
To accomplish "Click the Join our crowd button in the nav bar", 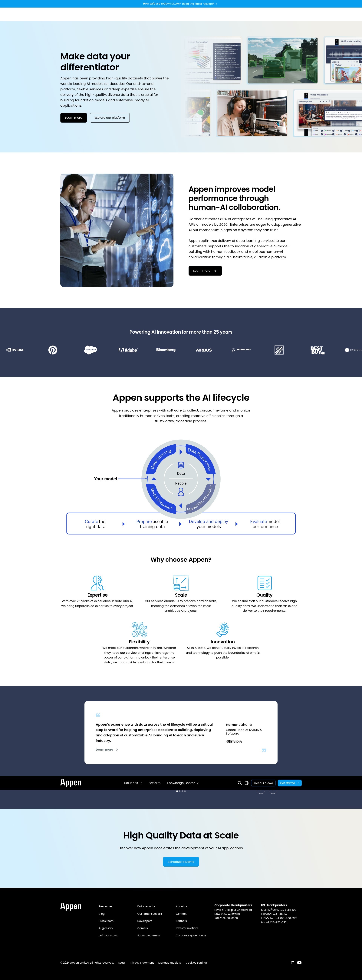I will (x=263, y=783).
